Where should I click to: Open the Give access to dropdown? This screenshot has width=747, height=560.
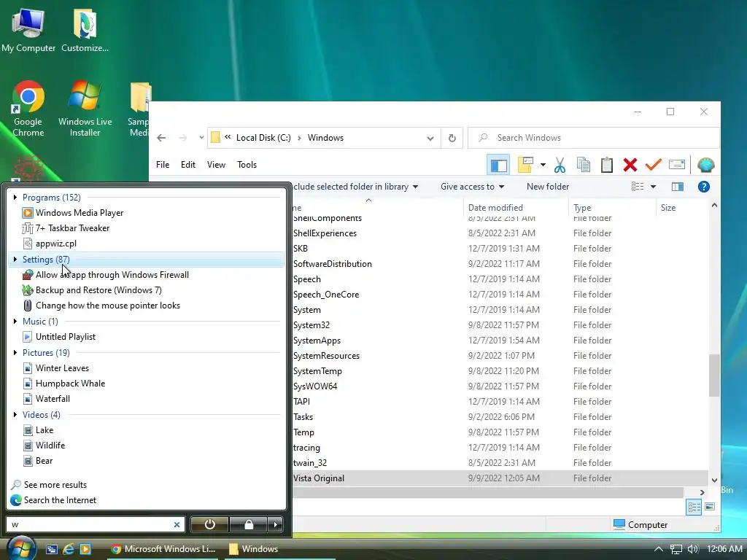(x=472, y=187)
